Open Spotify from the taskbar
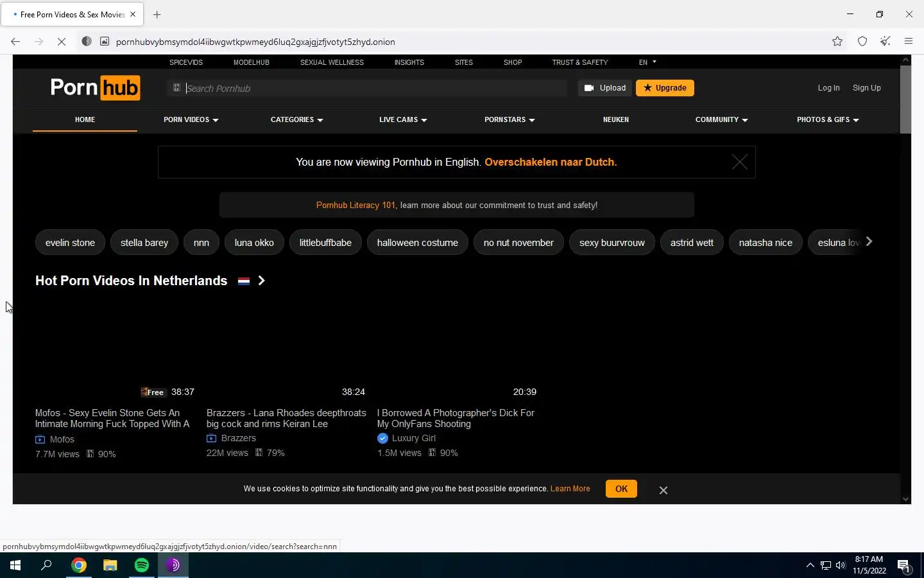This screenshot has height=578, width=924. coord(142,565)
